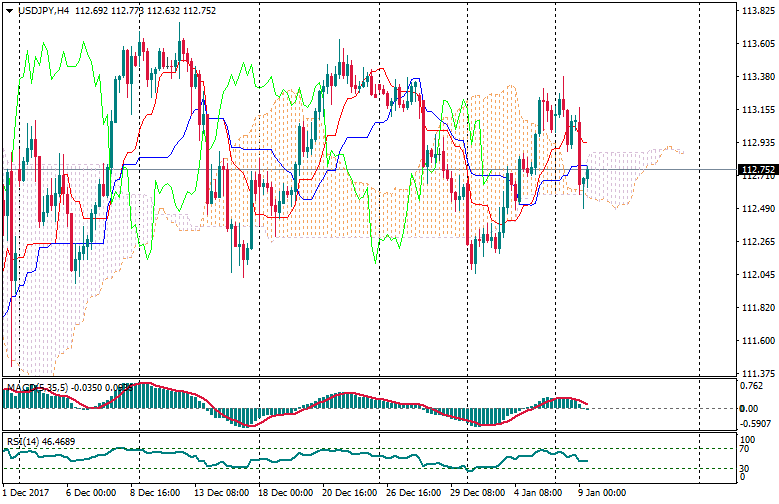Click the 20 Dec 16:00 time label

347,493
